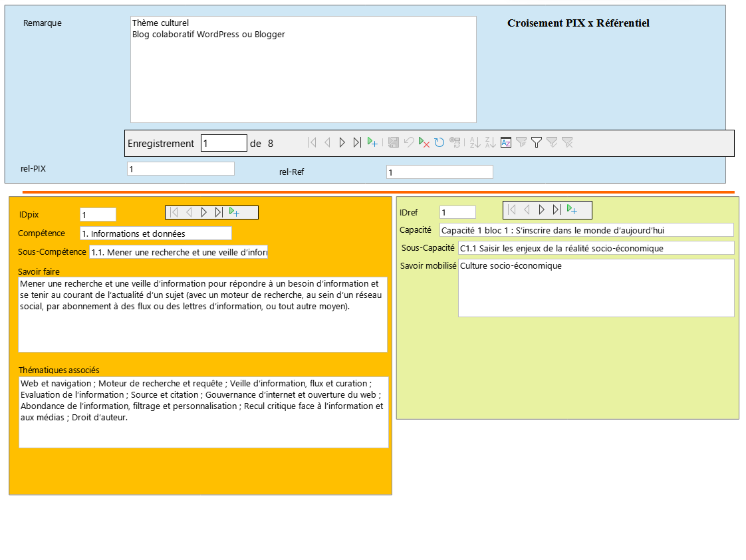Click the 'Enregistrement' label in navigation bar
The height and width of the screenshot is (560, 746).
click(x=161, y=143)
